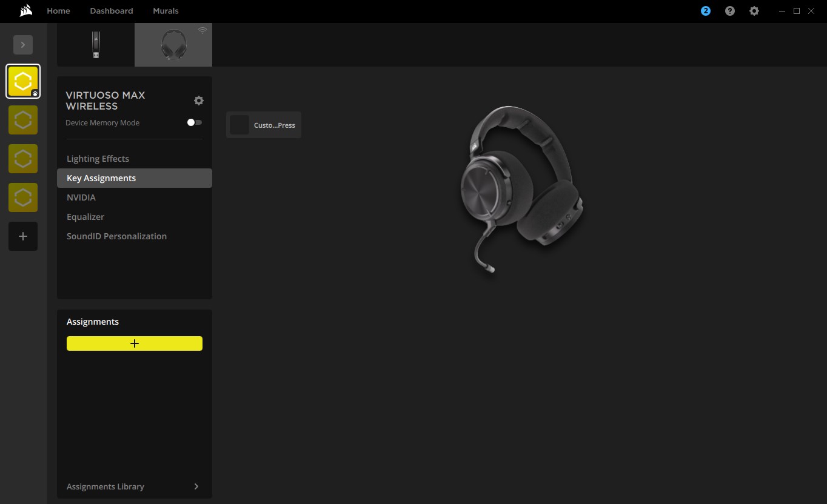This screenshot has width=827, height=504.
Task: Open the help question mark icon
Action: tap(730, 11)
